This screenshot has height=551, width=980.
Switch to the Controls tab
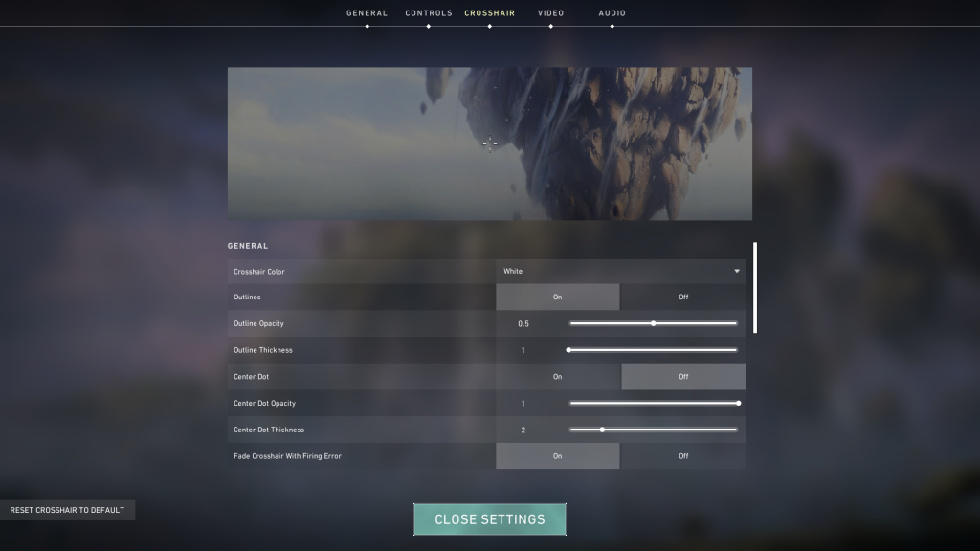coord(428,13)
